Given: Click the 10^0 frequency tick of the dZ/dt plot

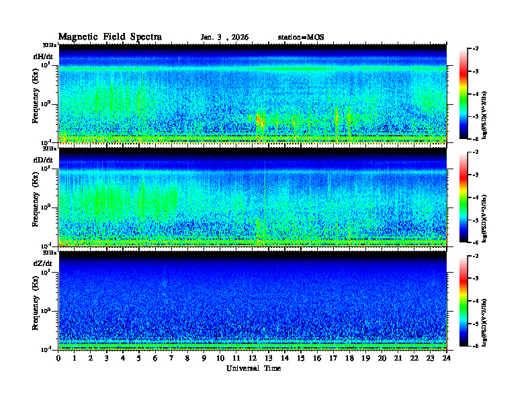Looking at the screenshot, I should (x=45, y=310).
